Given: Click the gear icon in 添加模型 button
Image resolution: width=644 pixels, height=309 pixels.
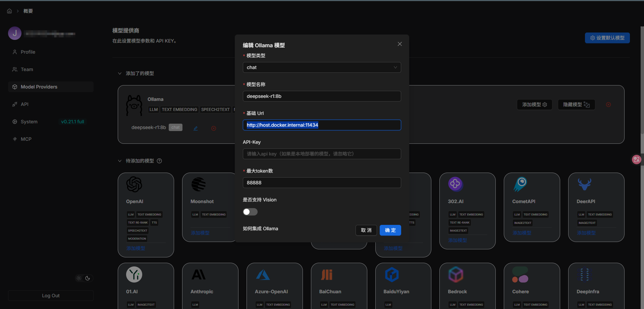Looking at the screenshot, I should coord(545,105).
